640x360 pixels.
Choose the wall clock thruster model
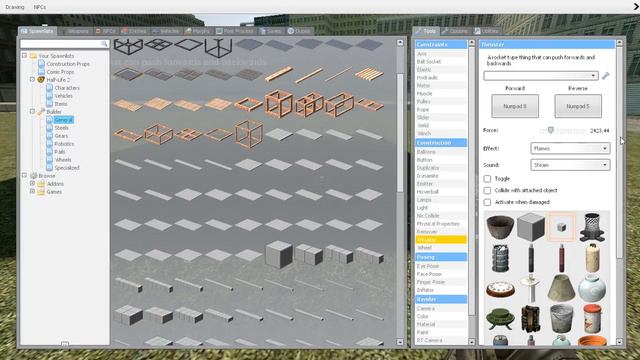pyautogui.click(x=500, y=289)
